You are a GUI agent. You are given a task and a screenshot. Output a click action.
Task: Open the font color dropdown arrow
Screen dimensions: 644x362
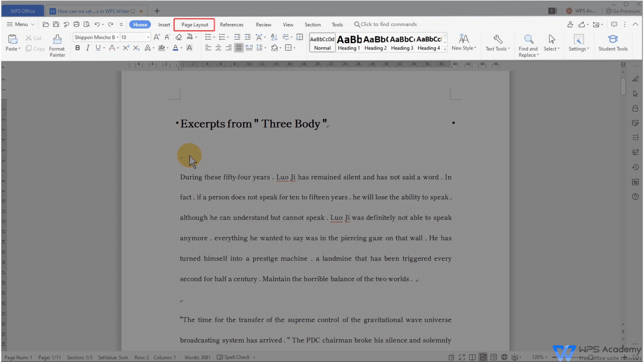pyautogui.click(x=181, y=48)
